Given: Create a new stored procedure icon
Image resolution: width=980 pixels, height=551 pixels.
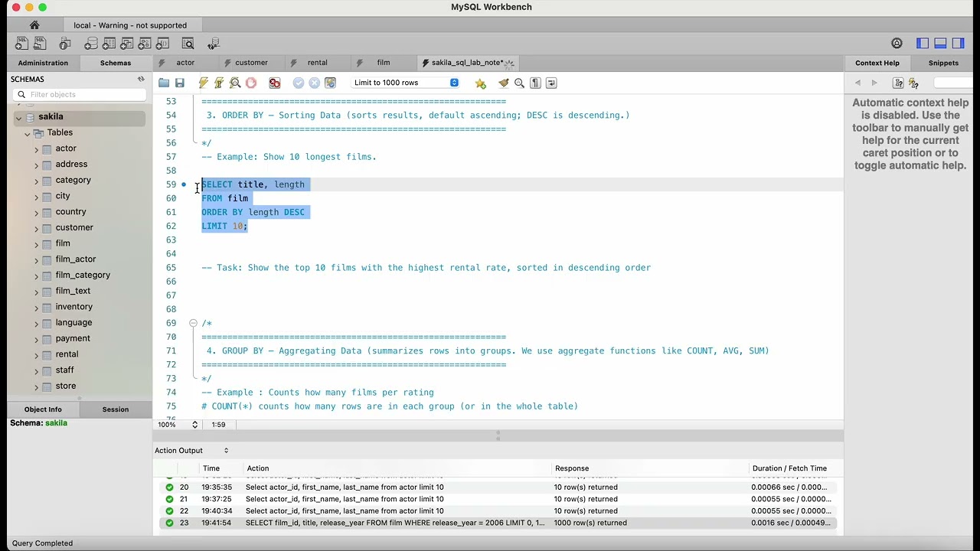Looking at the screenshot, I should click(x=145, y=44).
